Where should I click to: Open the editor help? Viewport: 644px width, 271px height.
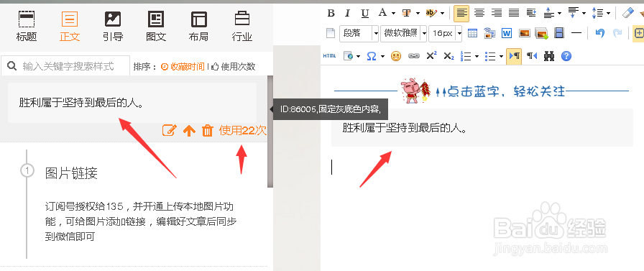[566, 56]
